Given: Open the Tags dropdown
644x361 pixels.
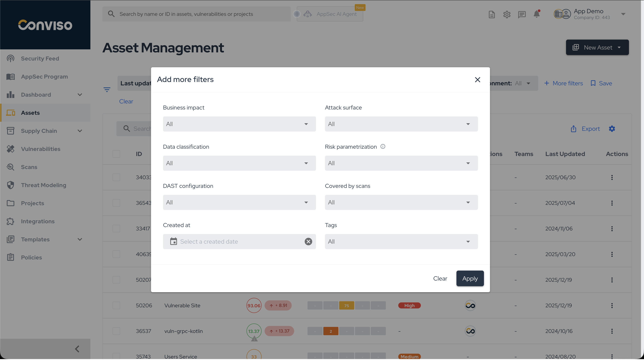Looking at the screenshot, I should (x=401, y=241).
